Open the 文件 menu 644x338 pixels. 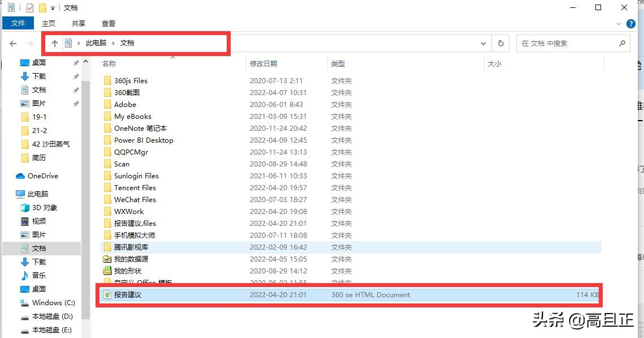18,23
